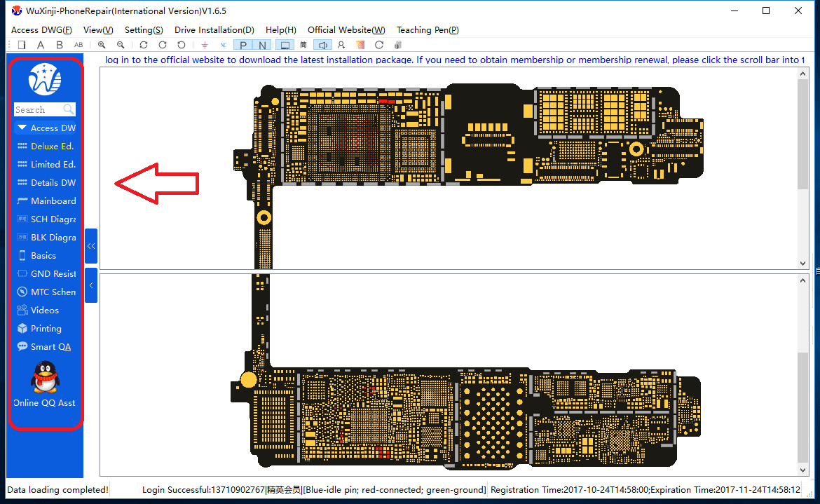Click the single chevron panel collapse button
The image size is (820, 504).
(91, 285)
